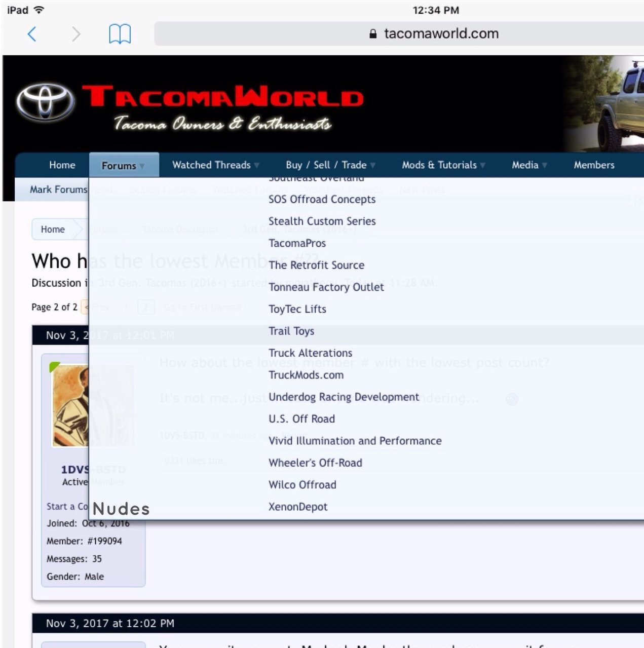Click the Messages: 35 text

click(x=74, y=559)
